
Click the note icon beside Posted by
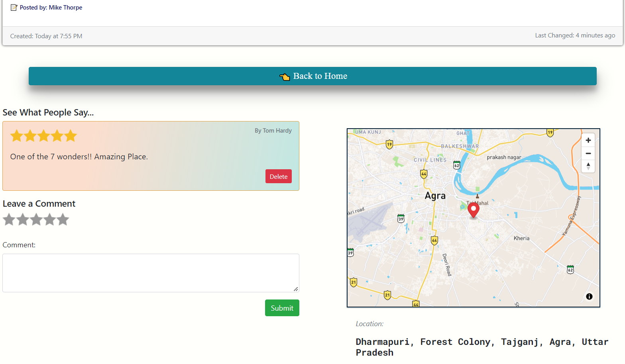click(14, 8)
